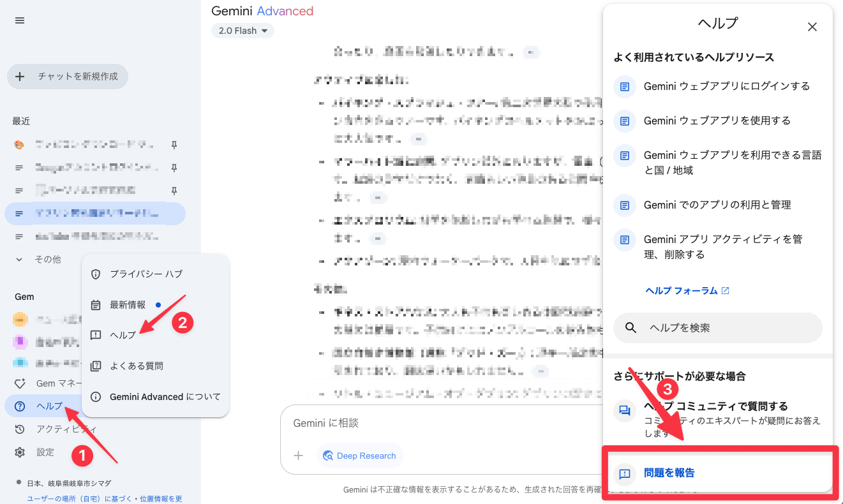Click the 最新情報 calendar icon

(96, 305)
